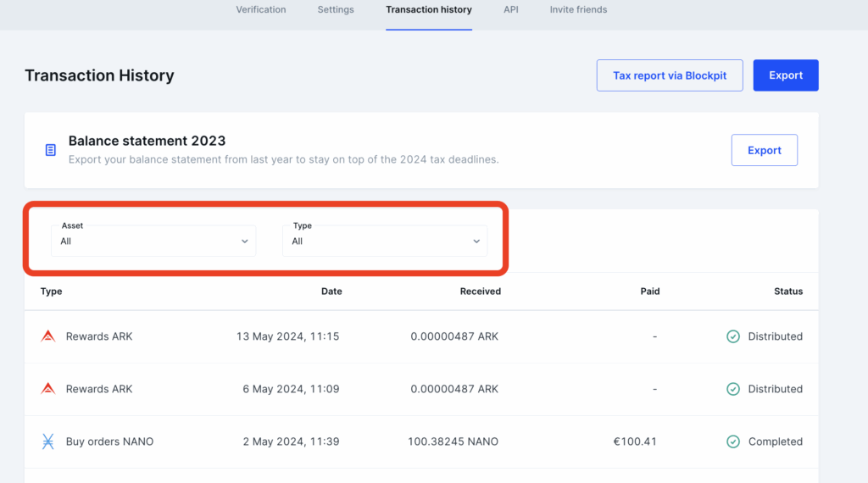Image resolution: width=868 pixels, height=483 pixels.
Task: Open the Invite friends tab
Action: tap(578, 10)
